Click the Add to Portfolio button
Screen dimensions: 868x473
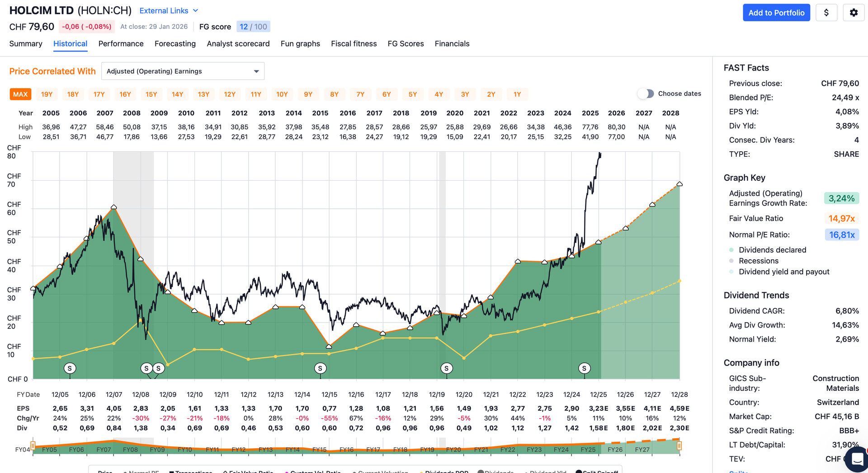coord(776,13)
